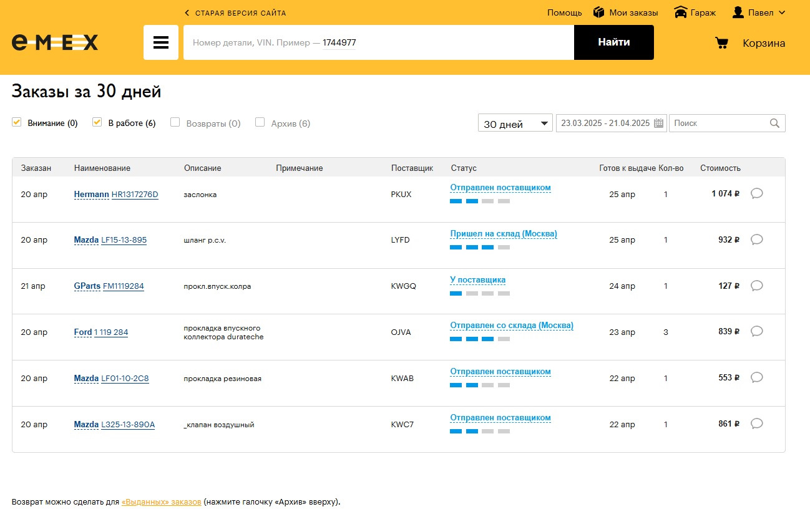Open the Павел user account dropdown

pyautogui.click(x=759, y=12)
